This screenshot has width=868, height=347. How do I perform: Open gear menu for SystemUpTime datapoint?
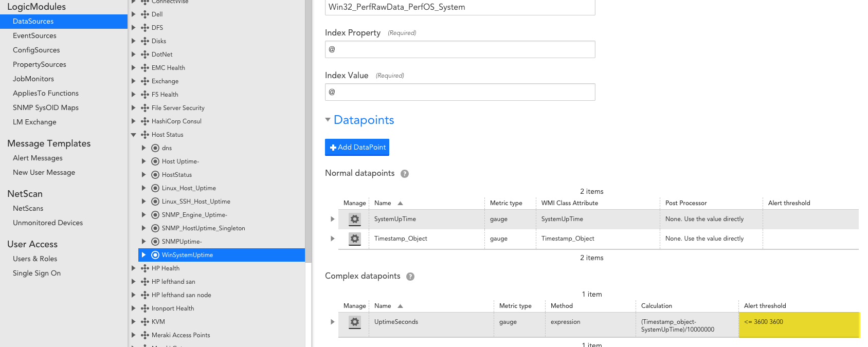click(355, 220)
